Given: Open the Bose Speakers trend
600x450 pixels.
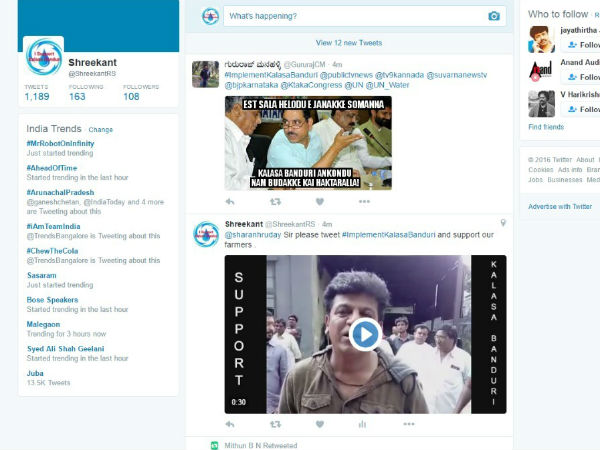Looking at the screenshot, I should (x=52, y=300).
